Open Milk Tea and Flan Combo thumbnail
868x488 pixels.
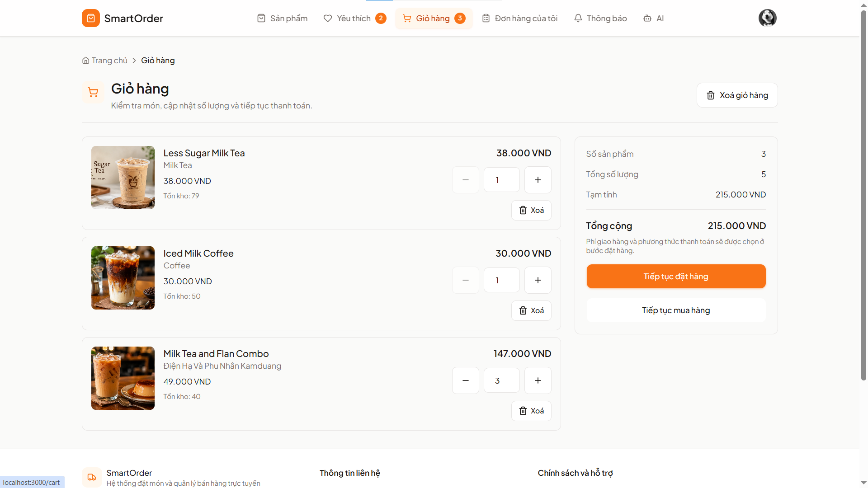click(123, 378)
